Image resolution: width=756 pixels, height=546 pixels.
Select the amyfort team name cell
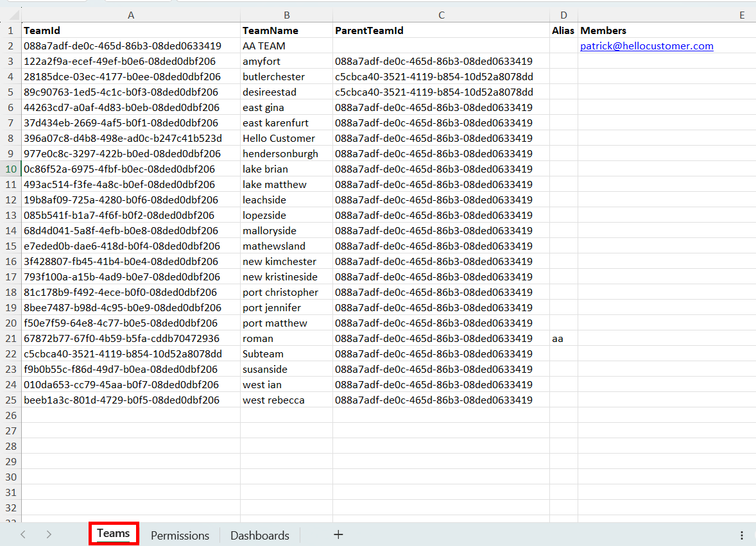pyautogui.click(x=286, y=61)
